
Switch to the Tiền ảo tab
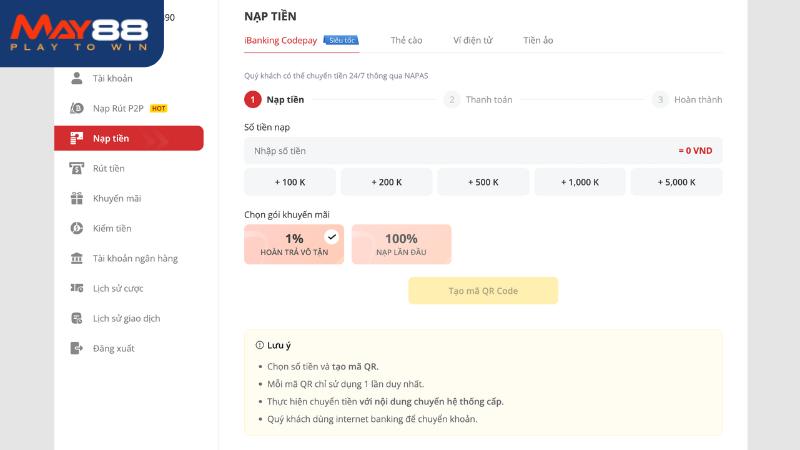pyautogui.click(x=538, y=40)
